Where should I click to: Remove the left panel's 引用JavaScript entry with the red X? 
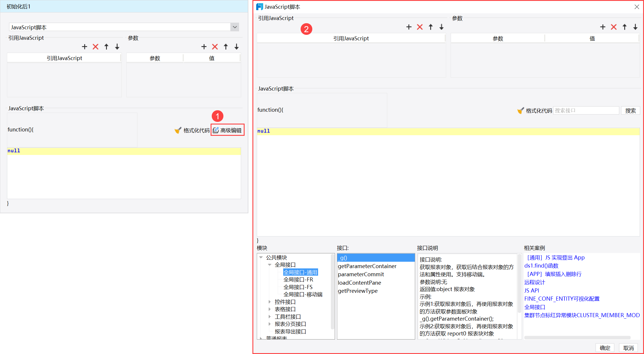pyautogui.click(x=95, y=47)
